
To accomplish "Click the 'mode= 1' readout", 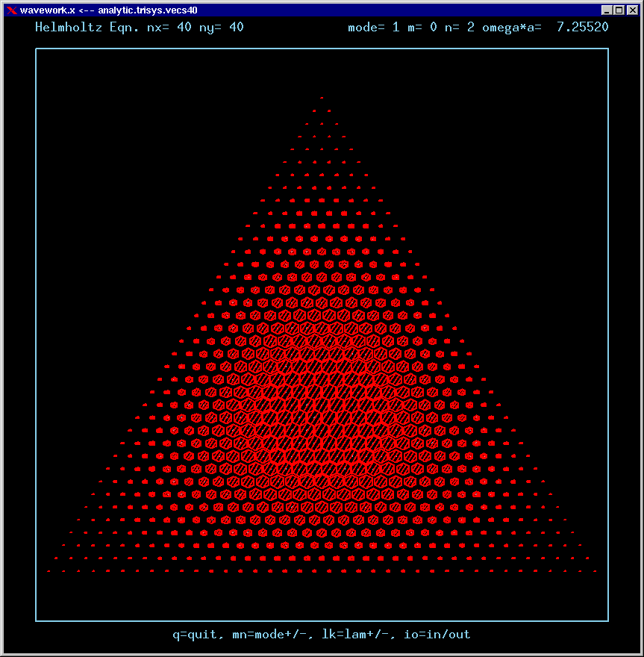I will click(373, 28).
